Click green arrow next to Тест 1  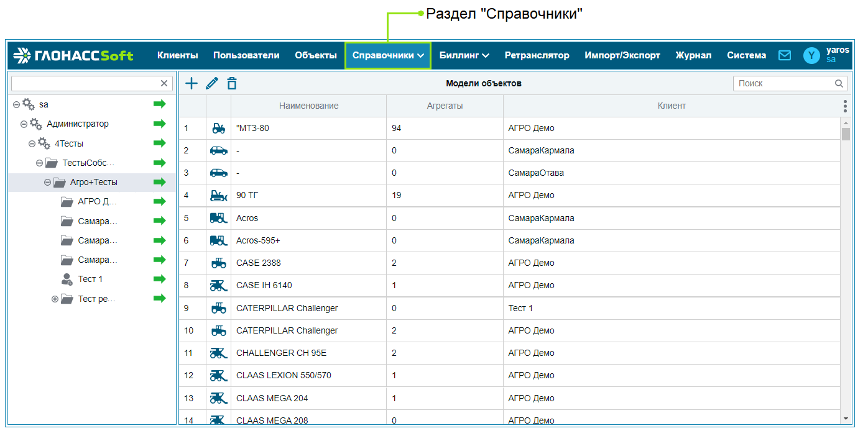160,279
